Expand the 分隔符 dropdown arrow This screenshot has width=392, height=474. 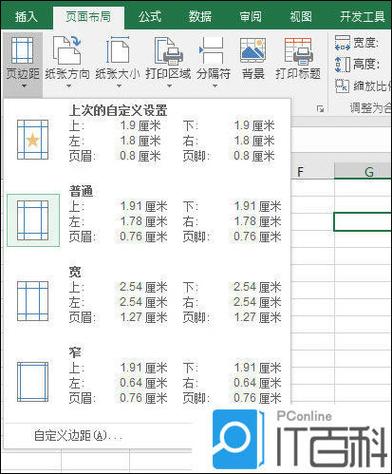click(x=215, y=86)
